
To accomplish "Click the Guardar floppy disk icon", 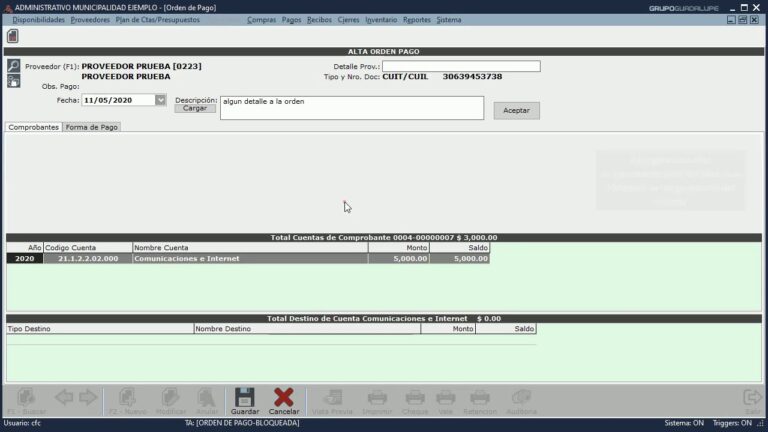I will (x=244, y=397).
